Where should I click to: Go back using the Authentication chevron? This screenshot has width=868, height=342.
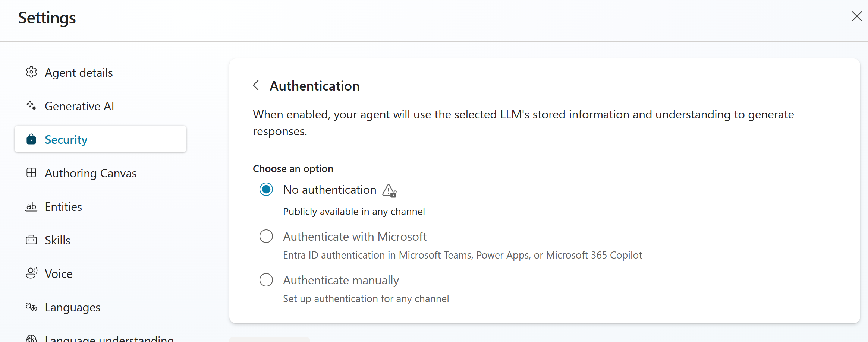(x=256, y=85)
